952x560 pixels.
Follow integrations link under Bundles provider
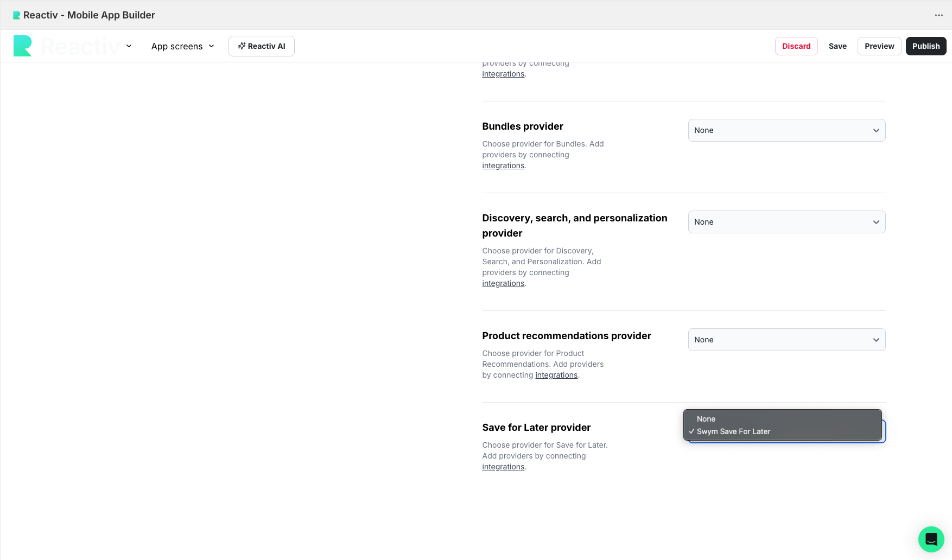click(503, 166)
